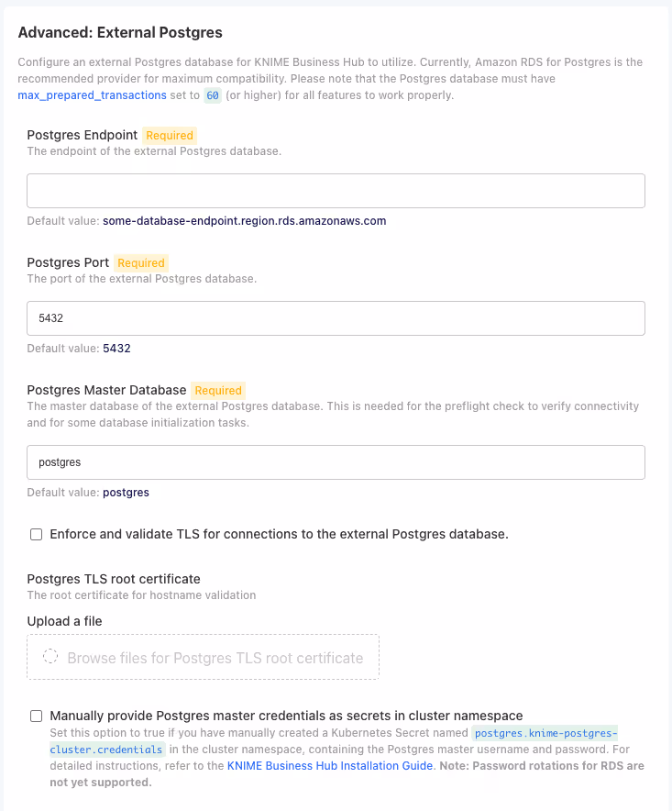672x811 pixels.
Task: Click the default value postgres text
Action: (126, 493)
